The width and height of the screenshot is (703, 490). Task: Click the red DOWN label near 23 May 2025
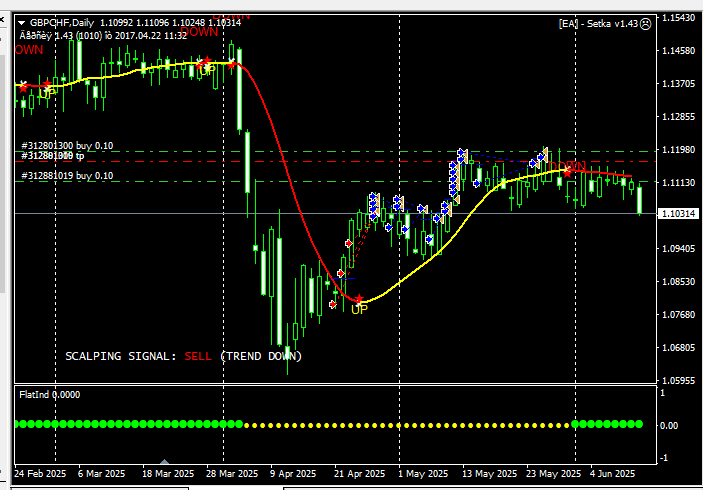(567, 166)
